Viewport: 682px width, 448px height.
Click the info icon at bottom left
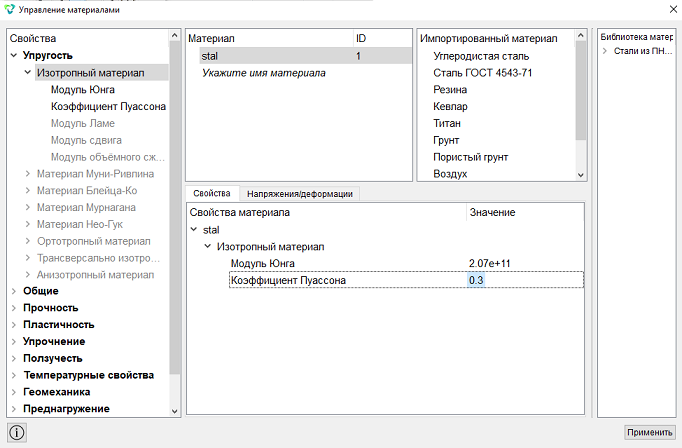pos(17,432)
